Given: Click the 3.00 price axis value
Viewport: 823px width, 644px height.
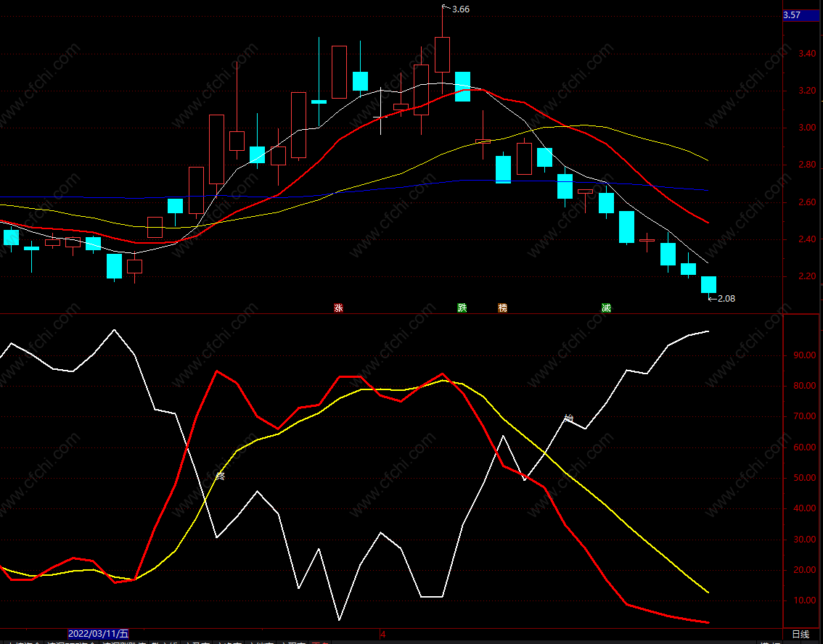Looking at the screenshot, I should (x=807, y=128).
